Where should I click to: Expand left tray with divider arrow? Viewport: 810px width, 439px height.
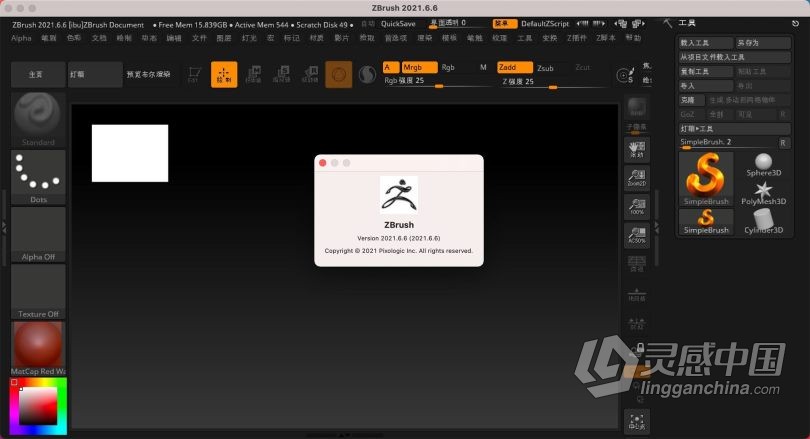click(4, 227)
